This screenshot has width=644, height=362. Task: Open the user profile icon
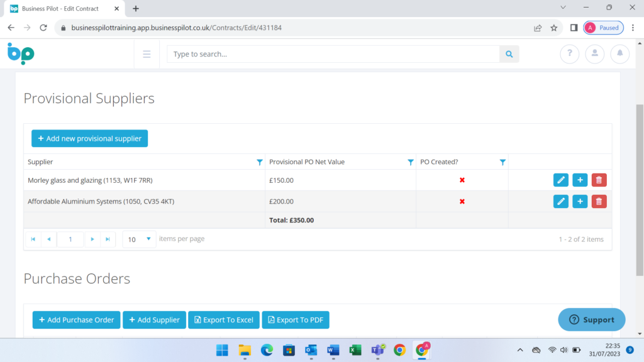pos(594,55)
